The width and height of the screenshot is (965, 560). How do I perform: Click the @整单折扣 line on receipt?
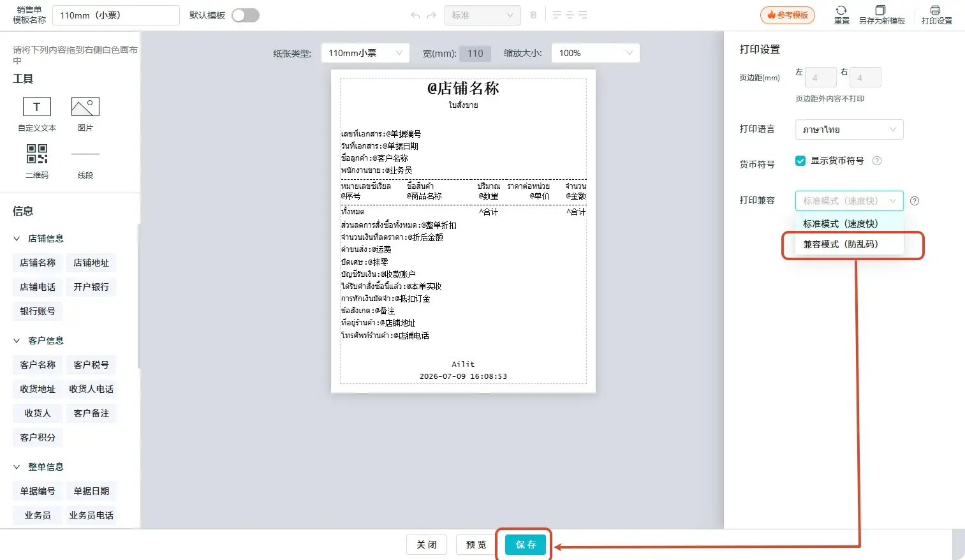pos(399,225)
